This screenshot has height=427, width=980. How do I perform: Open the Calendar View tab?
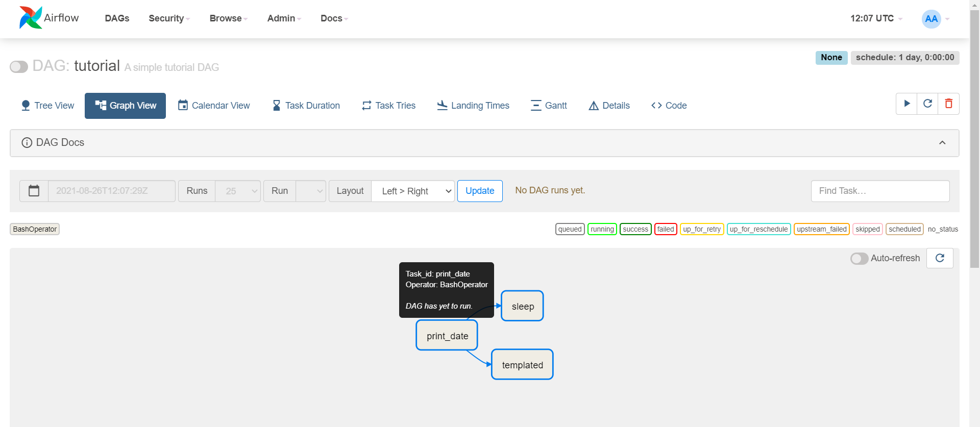coord(214,106)
